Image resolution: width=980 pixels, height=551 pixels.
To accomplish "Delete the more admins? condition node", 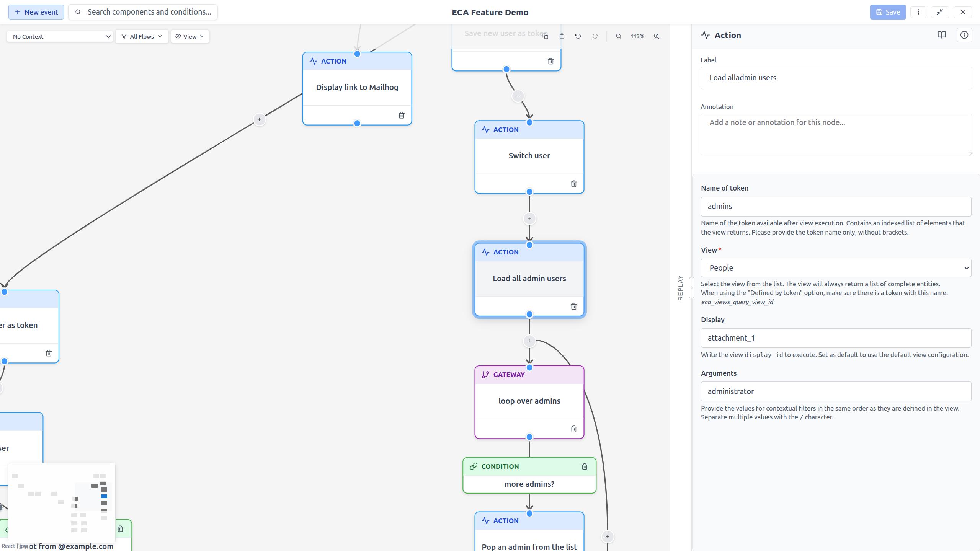I will [584, 466].
